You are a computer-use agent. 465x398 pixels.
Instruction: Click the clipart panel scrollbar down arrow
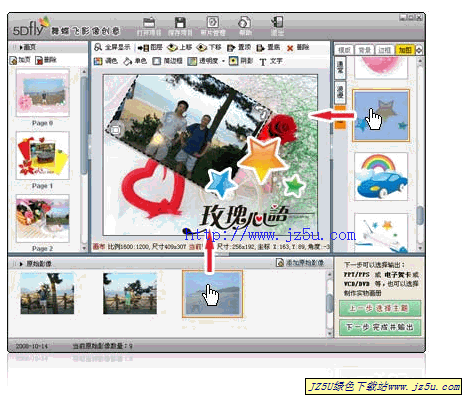point(420,248)
